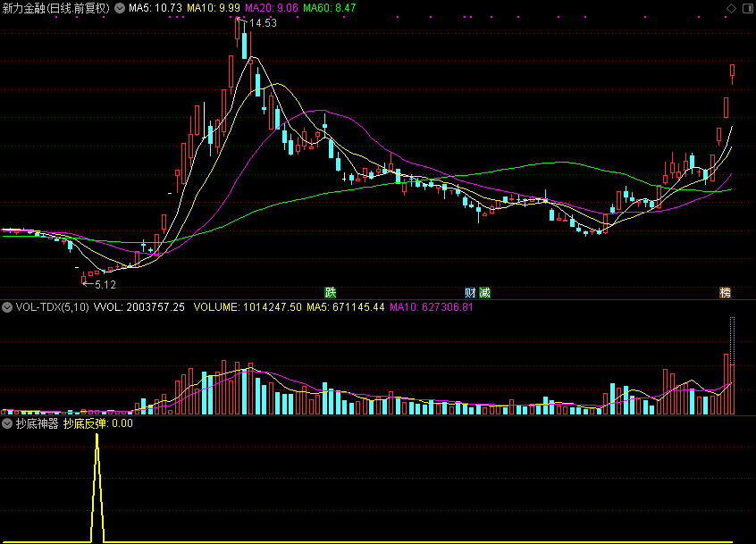
Task: Open the orange 榜 event marker
Action: [725, 292]
